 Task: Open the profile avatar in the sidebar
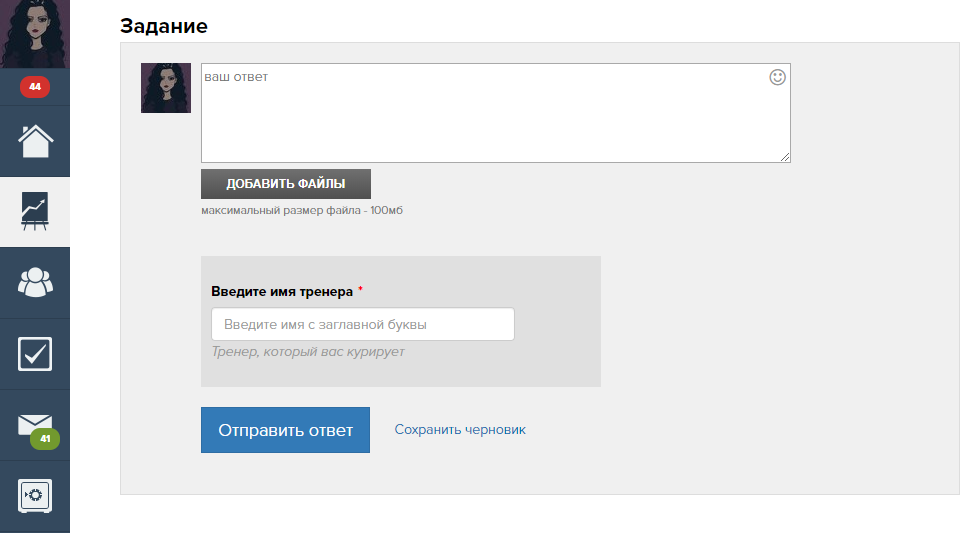[x=35, y=33]
